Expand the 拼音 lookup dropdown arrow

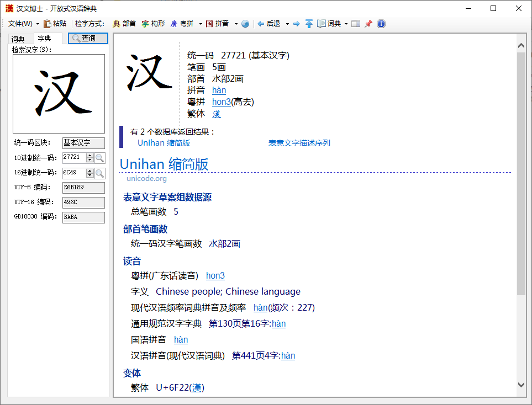[x=236, y=24]
